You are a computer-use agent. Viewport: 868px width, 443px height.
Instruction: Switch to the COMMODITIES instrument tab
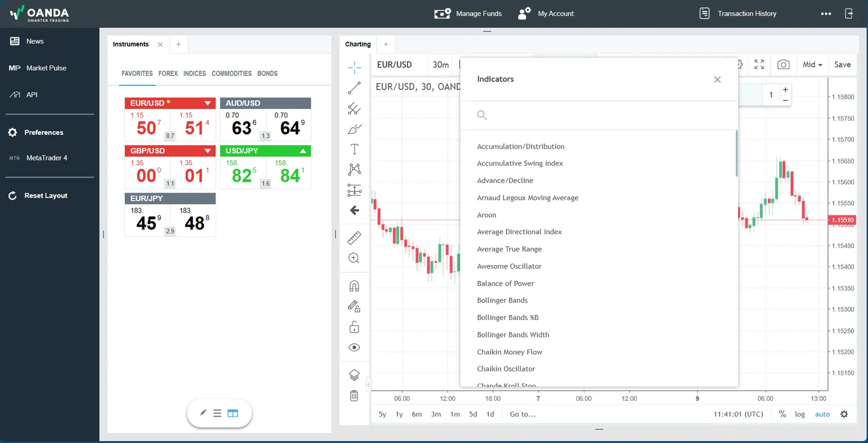coord(232,74)
